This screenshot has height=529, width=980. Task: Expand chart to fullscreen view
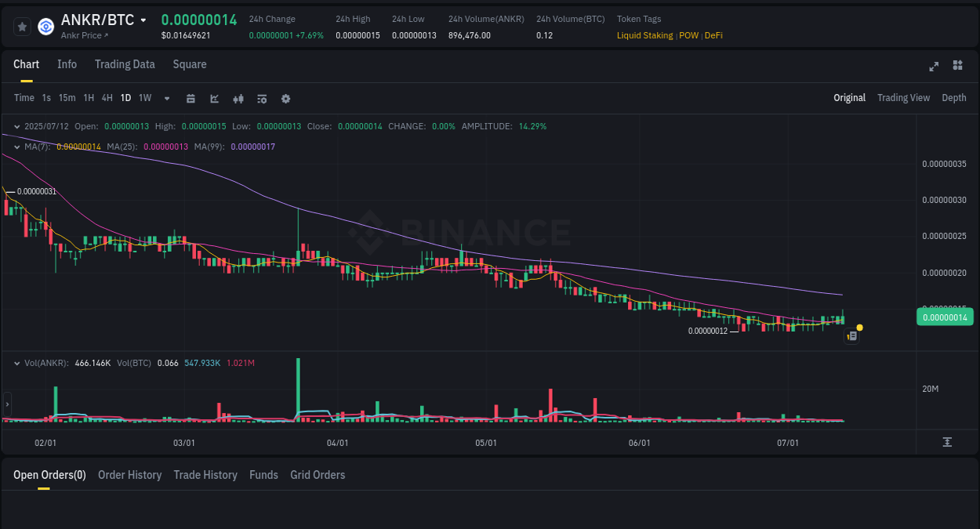coord(933,67)
